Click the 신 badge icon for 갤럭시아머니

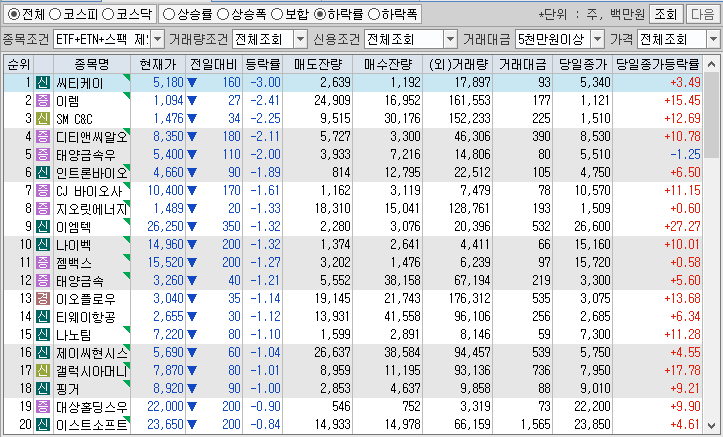click(x=43, y=370)
